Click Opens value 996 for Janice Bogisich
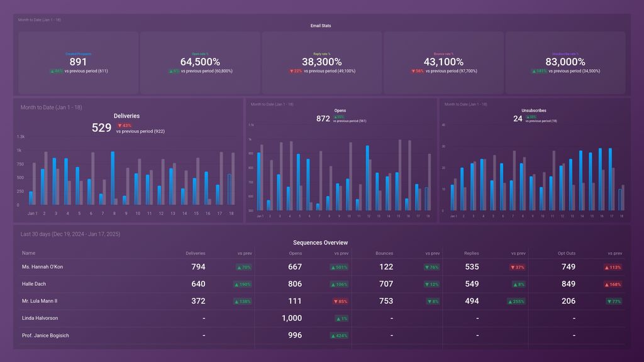Image resolution: width=644 pixels, height=362 pixels. point(295,336)
